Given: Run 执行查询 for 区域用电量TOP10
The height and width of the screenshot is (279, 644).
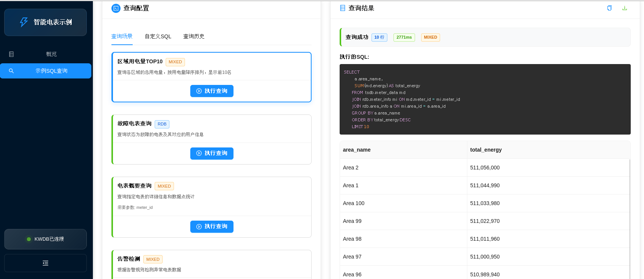Looking at the screenshot, I should tap(212, 91).
